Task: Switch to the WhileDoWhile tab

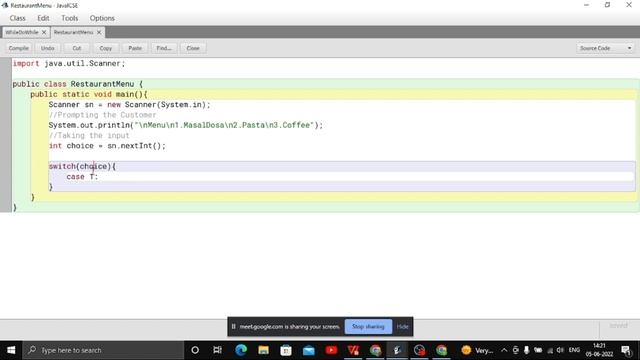Action: point(22,32)
